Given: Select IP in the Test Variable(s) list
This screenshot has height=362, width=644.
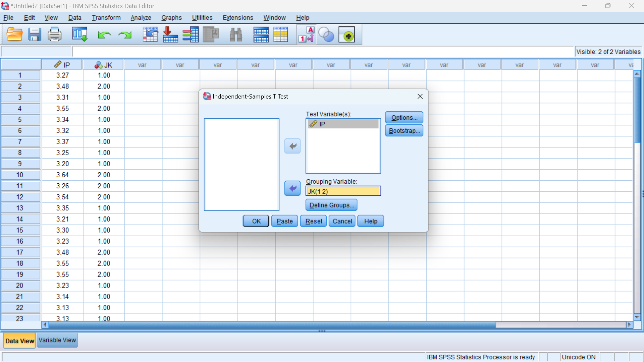Looking at the screenshot, I should tap(343, 124).
